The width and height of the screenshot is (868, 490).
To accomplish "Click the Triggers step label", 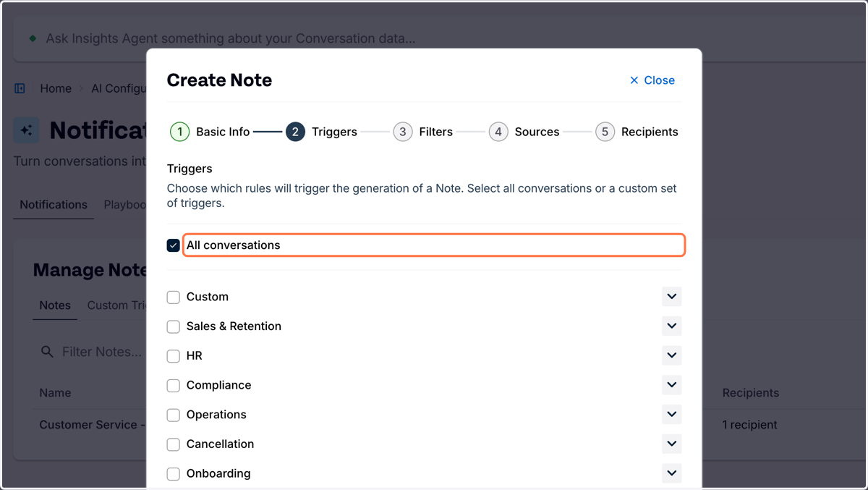I will [x=334, y=132].
